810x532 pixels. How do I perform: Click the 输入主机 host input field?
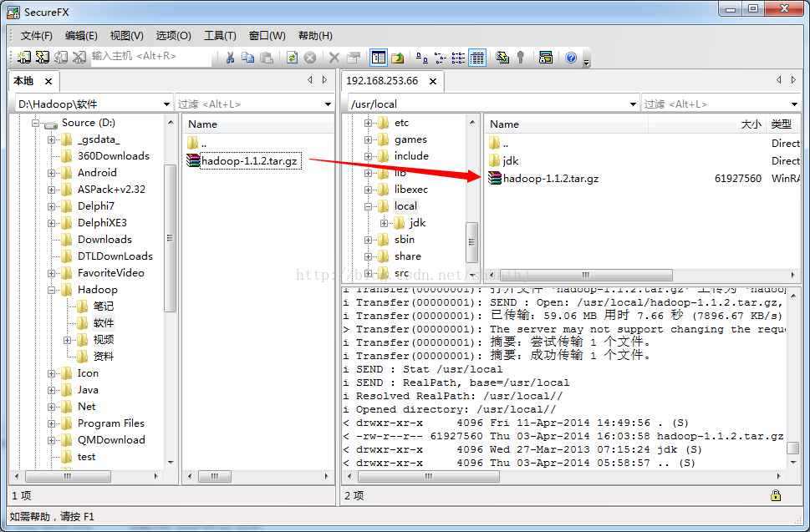pyautogui.click(x=150, y=56)
